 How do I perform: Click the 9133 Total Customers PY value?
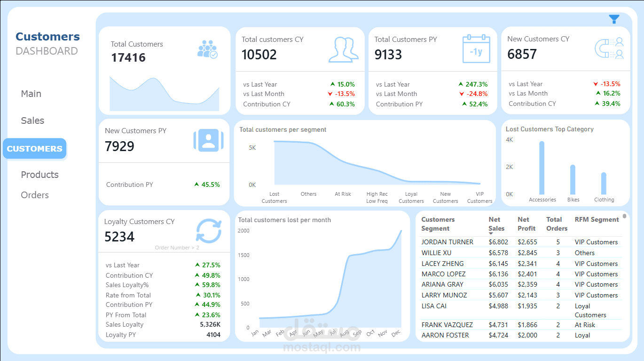click(388, 55)
